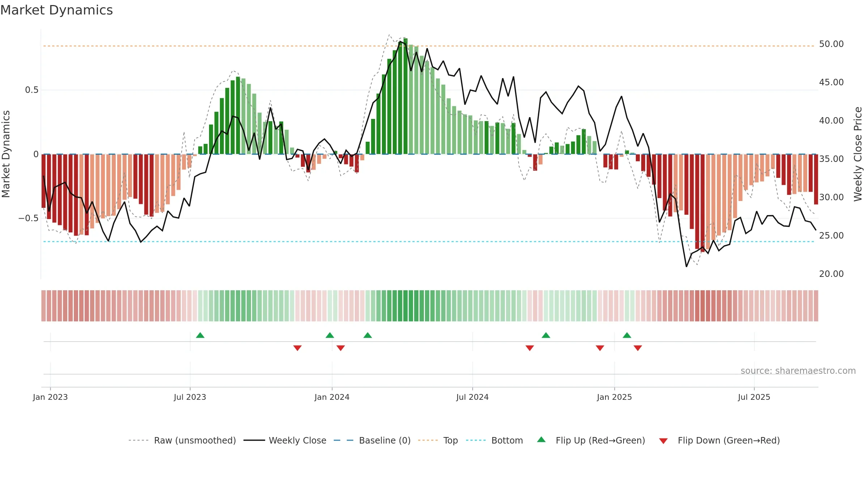Click the green Flip Up legend triangle icon

[541, 440]
